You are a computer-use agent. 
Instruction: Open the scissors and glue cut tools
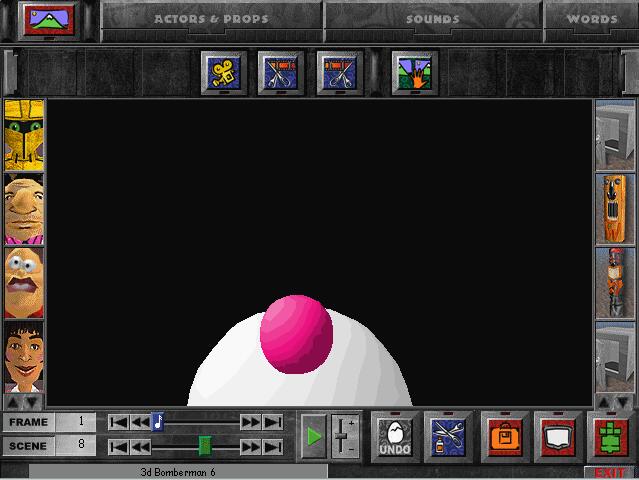pos(448,437)
